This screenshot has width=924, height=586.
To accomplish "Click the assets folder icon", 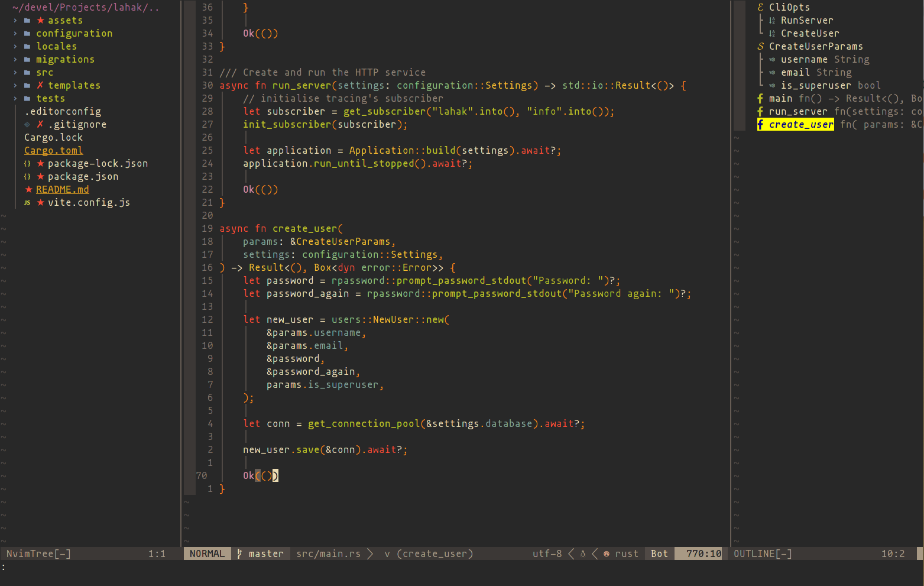I will click(27, 21).
